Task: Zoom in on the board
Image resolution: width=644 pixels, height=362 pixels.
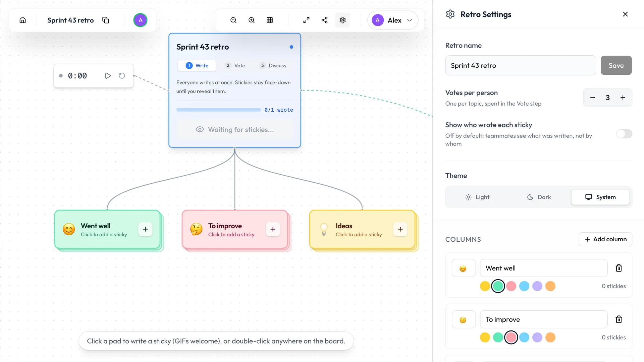Action: pyautogui.click(x=252, y=20)
